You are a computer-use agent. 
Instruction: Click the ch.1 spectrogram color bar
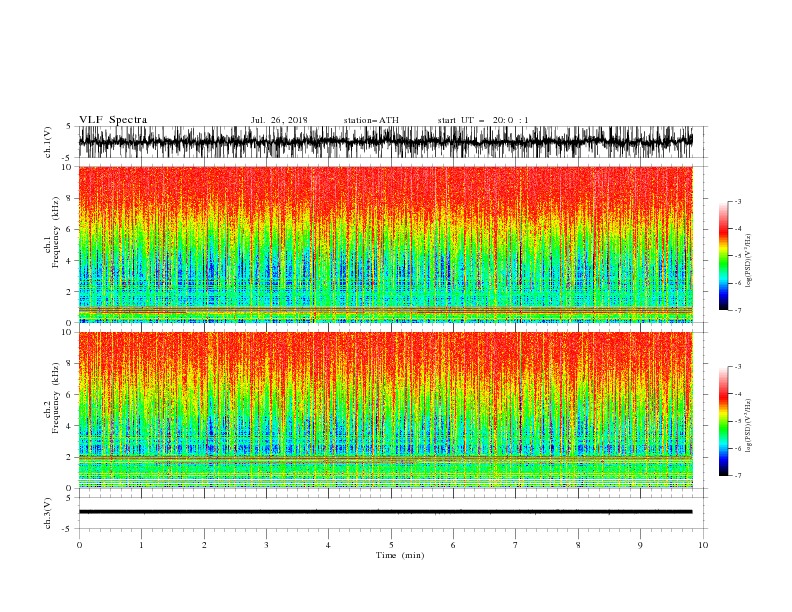tap(723, 256)
